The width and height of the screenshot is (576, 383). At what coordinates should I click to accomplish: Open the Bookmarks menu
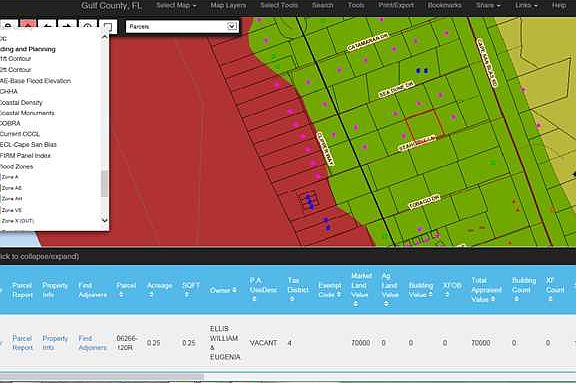444,6
